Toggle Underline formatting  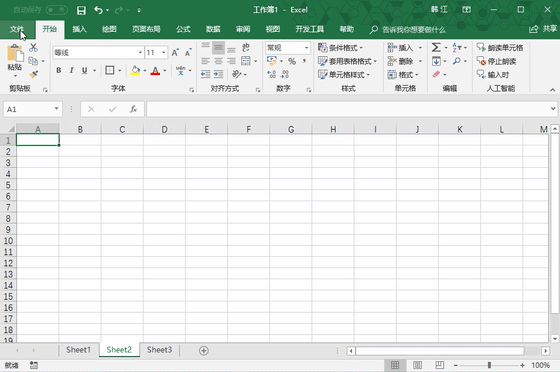point(84,70)
